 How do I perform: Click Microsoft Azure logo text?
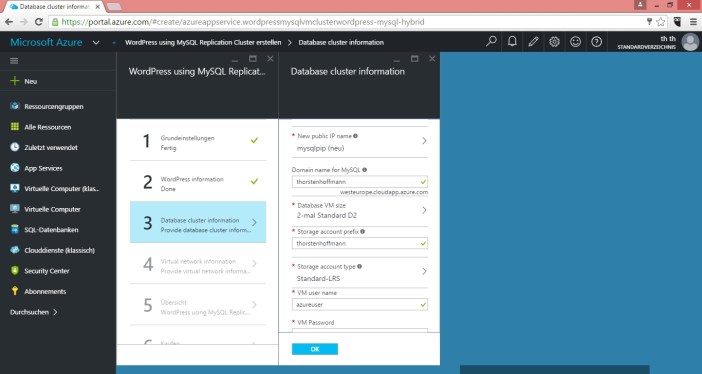(x=46, y=42)
